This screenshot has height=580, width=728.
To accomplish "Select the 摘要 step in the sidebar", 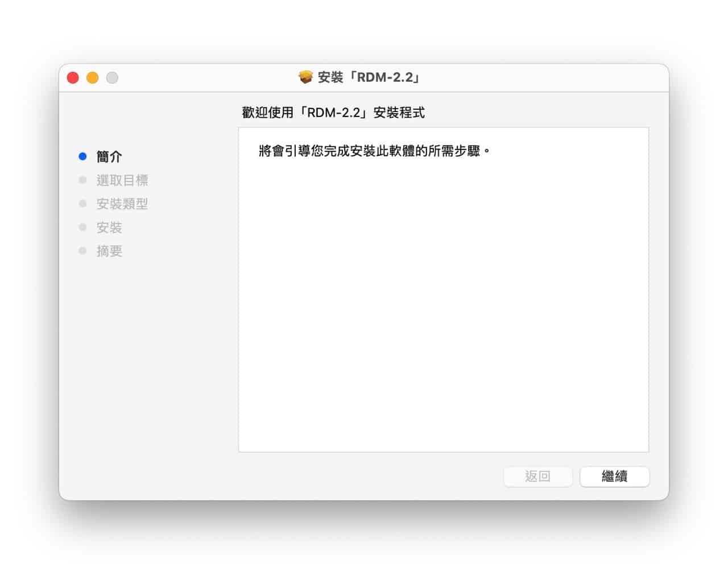I will [109, 251].
